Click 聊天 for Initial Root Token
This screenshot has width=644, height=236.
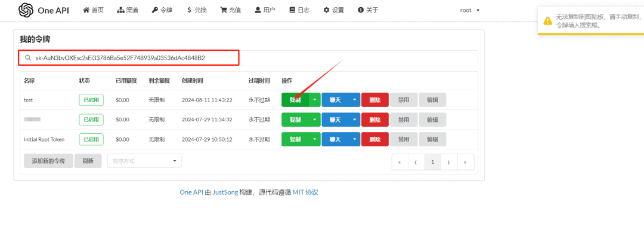(x=335, y=139)
